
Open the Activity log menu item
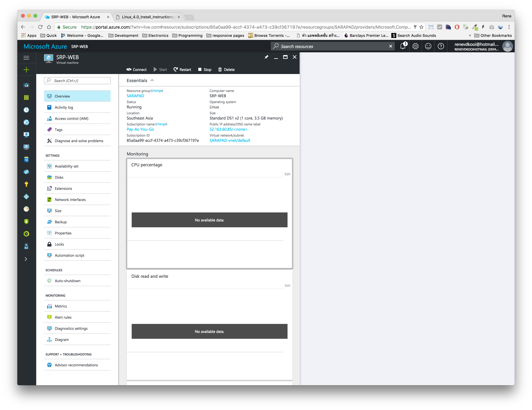click(x=64, y=107)
